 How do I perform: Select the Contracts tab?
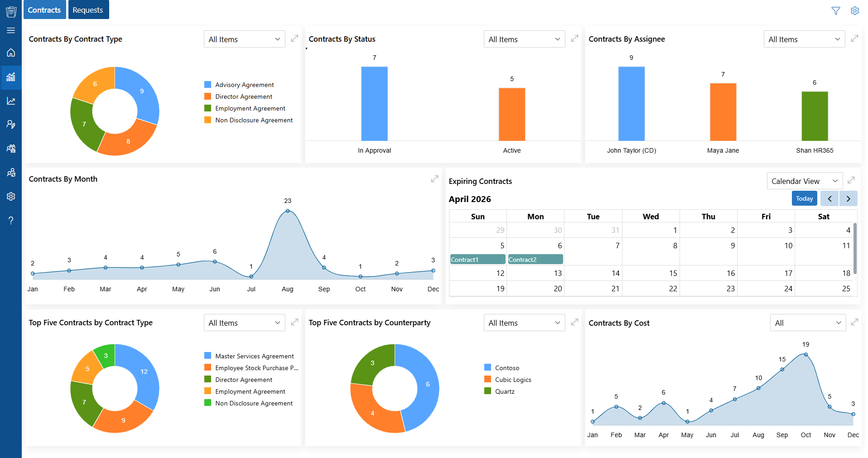[x=44, y=10]
